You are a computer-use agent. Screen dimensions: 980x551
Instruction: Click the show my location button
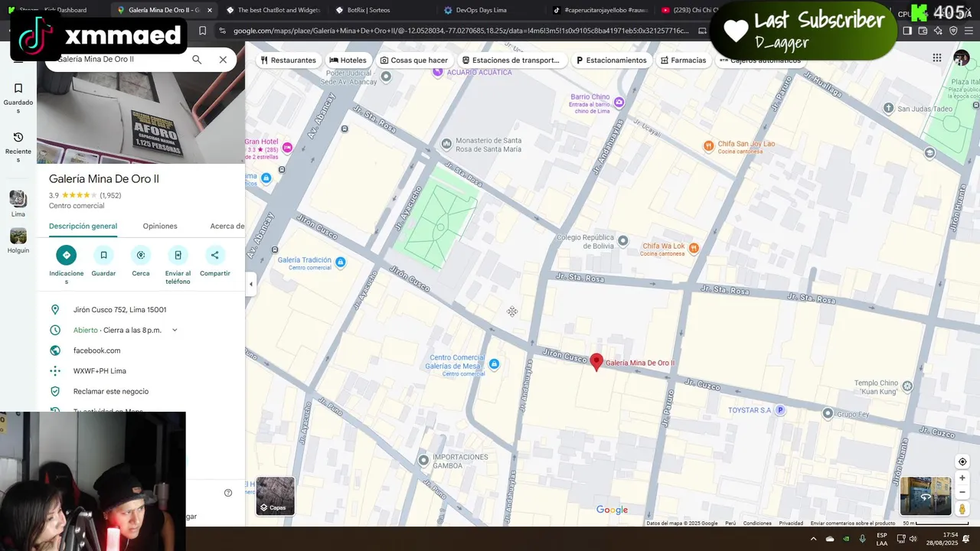(962, 461)
